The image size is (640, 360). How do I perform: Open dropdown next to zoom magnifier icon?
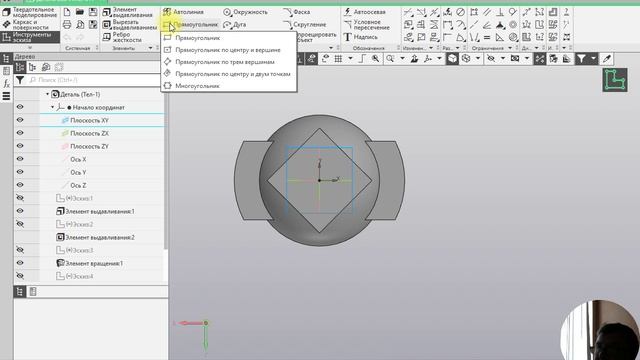(x=402, y=59)
